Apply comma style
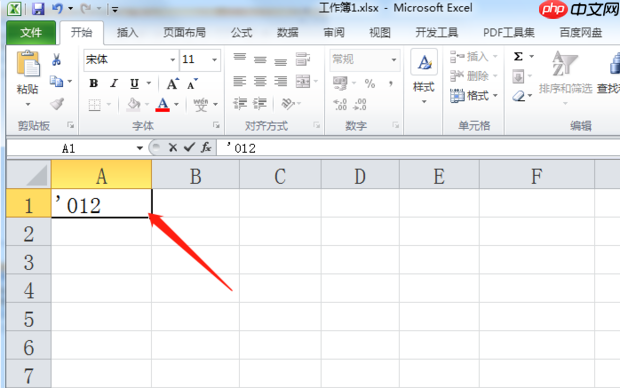Image resolution: width=620 pixels, height=388 pixels. click(391, 83)
